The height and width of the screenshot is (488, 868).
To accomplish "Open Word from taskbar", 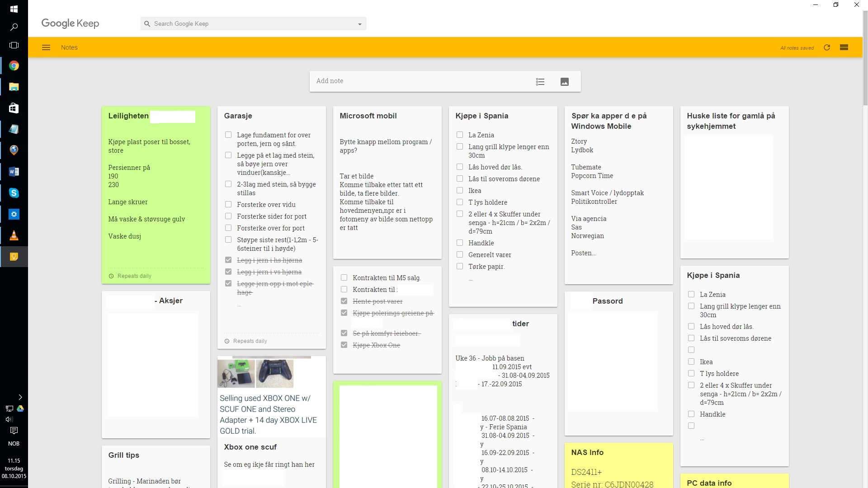I will (x=14, y=172).
